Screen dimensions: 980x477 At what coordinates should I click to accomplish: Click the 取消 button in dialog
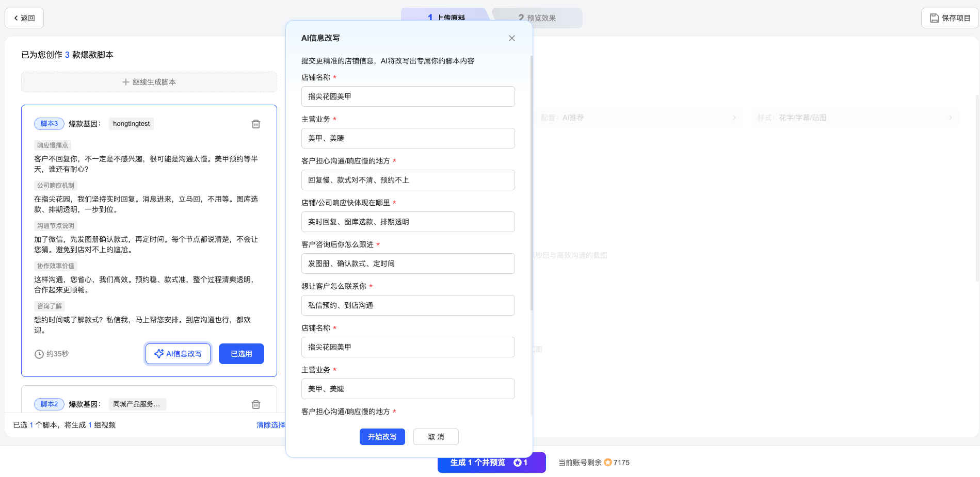436,437
